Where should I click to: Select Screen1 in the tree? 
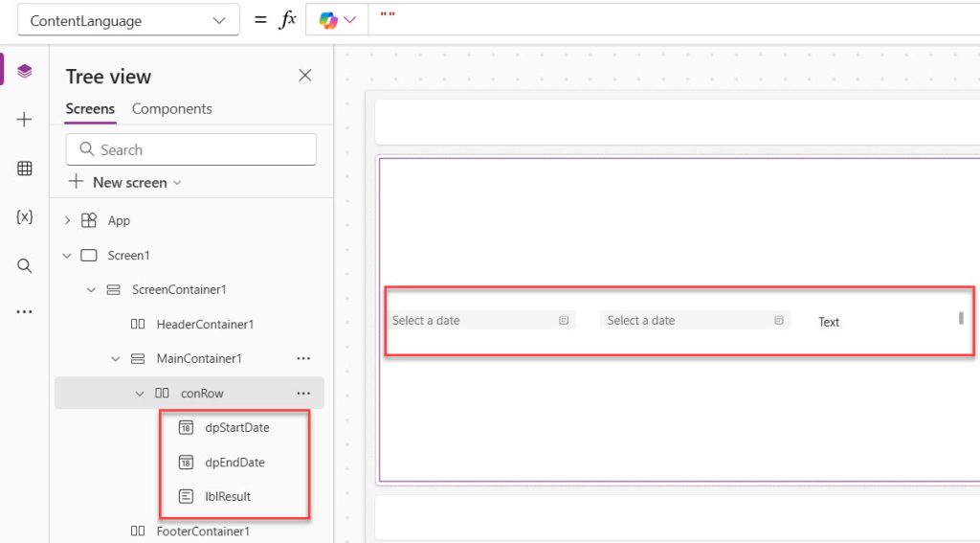tap(128, 256)
